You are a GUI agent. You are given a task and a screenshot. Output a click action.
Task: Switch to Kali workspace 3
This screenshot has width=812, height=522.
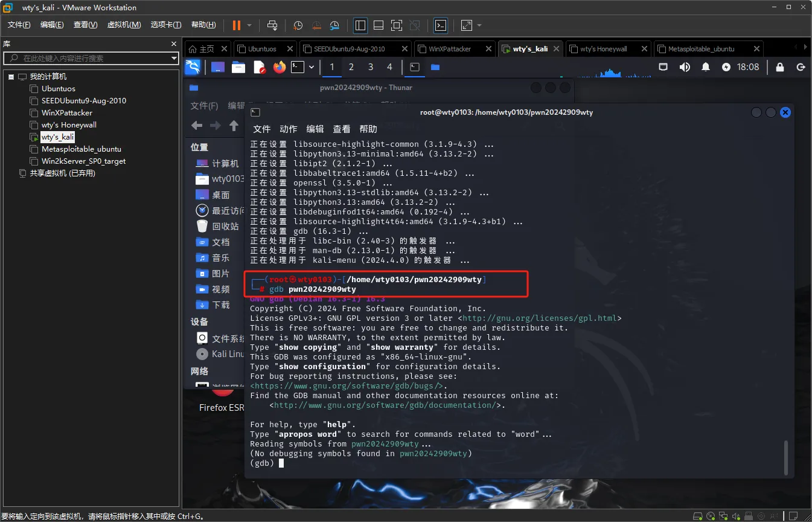(x=371, y=67)
